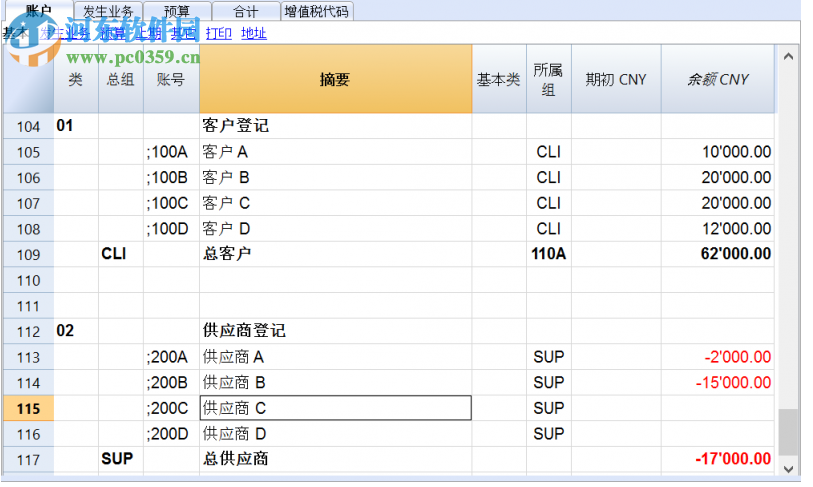Click the 类 column header
This screenshot has width=813, height=487.
tap(76, 79)
